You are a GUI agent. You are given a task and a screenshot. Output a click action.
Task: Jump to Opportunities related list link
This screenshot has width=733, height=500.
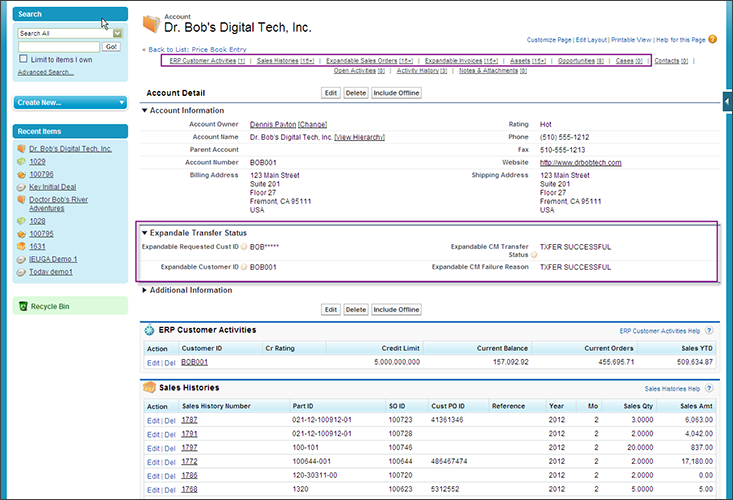581,61
